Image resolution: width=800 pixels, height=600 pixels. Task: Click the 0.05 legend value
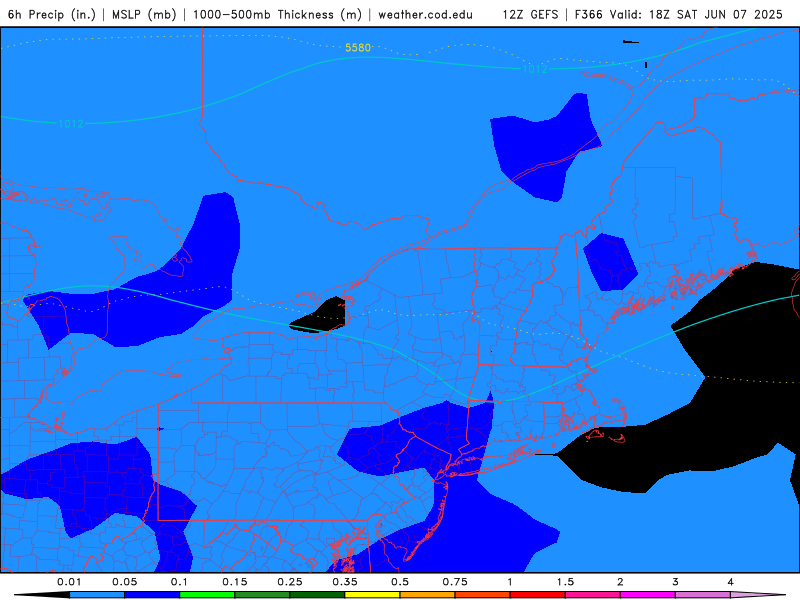click(124, 582)
